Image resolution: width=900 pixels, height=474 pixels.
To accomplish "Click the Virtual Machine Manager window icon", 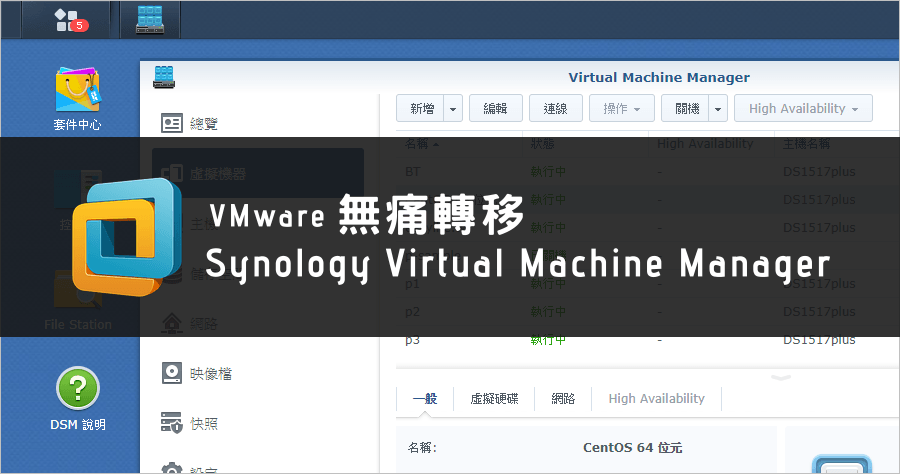I will (164, 77).
